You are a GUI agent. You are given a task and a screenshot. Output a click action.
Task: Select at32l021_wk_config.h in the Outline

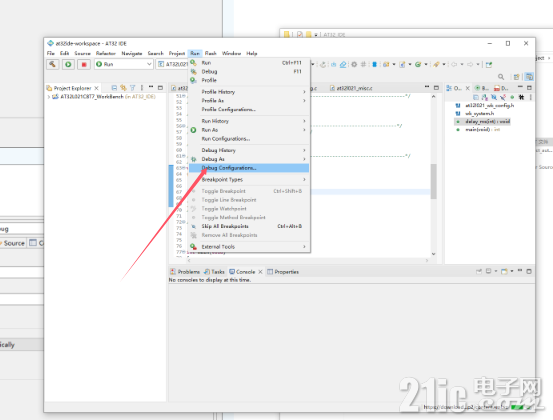coord(489,105)
